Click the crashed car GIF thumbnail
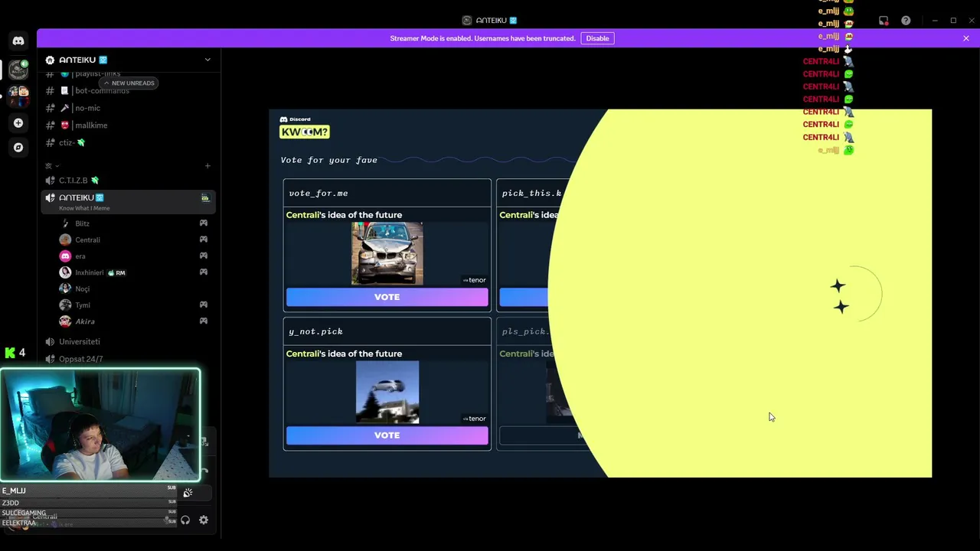 click(x=387, y=253)
